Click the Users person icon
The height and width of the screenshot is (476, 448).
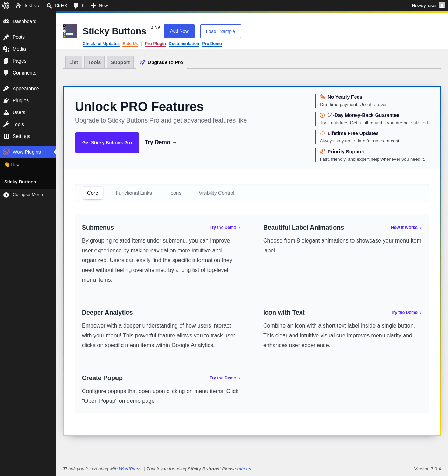click(x=6, y=112)
